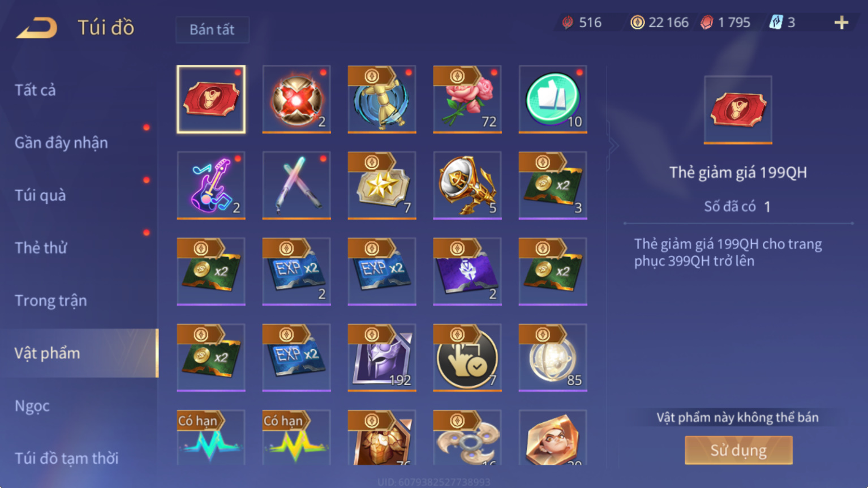Viewport: 868px width, 488px height.
Task: Select the green thumbs-up like item
Action: point(553,100)
